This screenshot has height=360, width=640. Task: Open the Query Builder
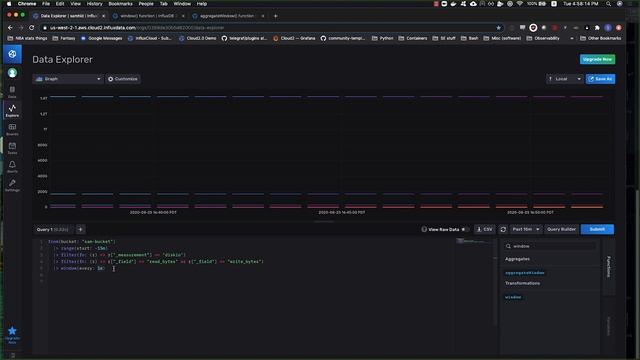click(561, 229)
